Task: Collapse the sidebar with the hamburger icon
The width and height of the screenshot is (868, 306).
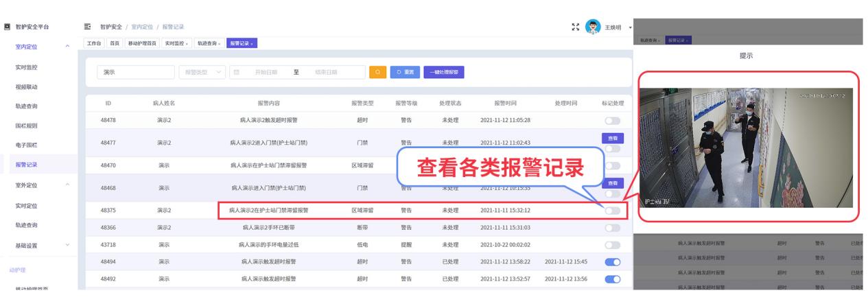Action: (x=89, y=27)
